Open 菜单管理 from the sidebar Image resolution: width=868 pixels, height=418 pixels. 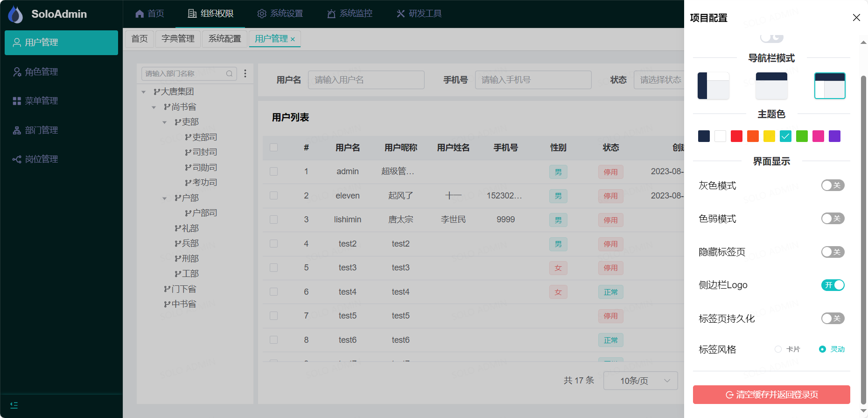pyautogui.click(x=41, y=101)
